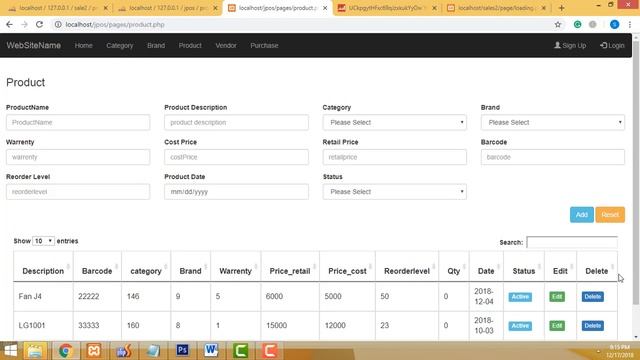
Task: Click Active status of Fan J4
Action: pos(520,297)
